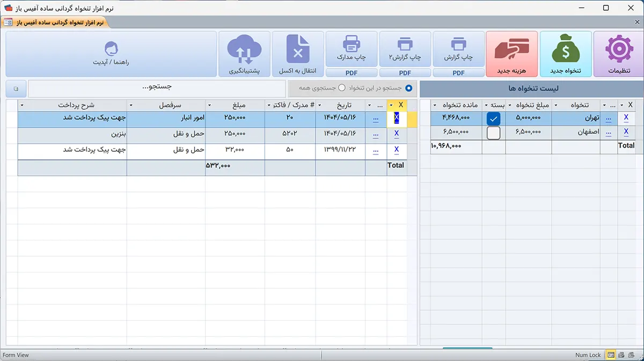Click PDF button under چاپ گزارش2
Viewport: 644px width, 361px height.
click(x=405, y=73)
